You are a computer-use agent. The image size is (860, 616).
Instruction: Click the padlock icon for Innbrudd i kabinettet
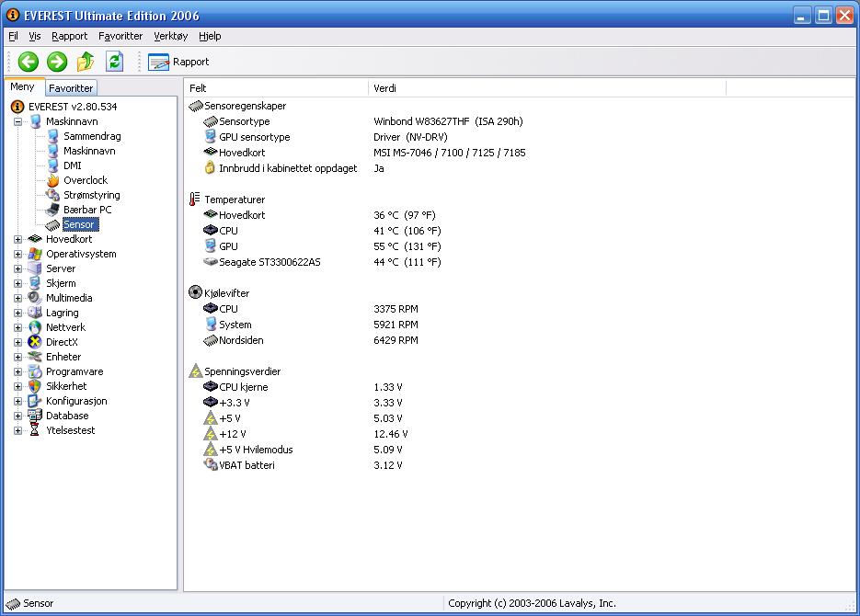(210, 167)
